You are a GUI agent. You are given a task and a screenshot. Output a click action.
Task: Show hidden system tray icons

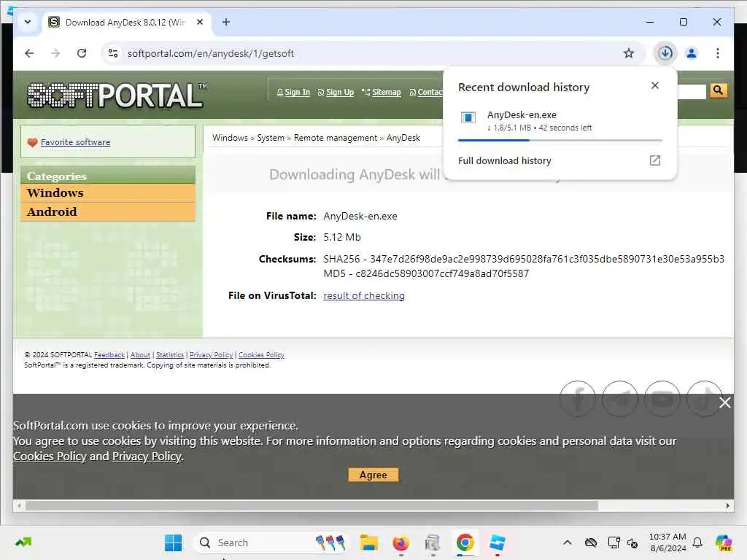[567, 542]
